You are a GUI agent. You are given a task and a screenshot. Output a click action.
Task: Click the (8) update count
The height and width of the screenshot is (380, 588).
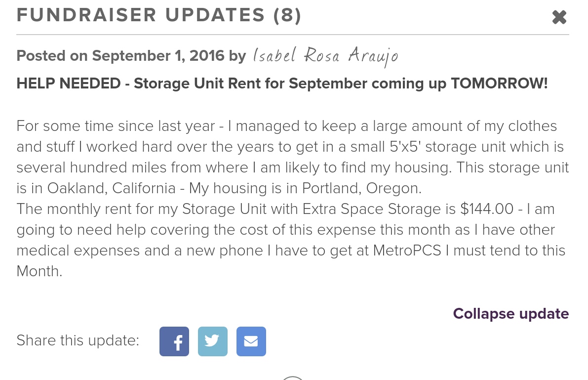coord(287,15)
